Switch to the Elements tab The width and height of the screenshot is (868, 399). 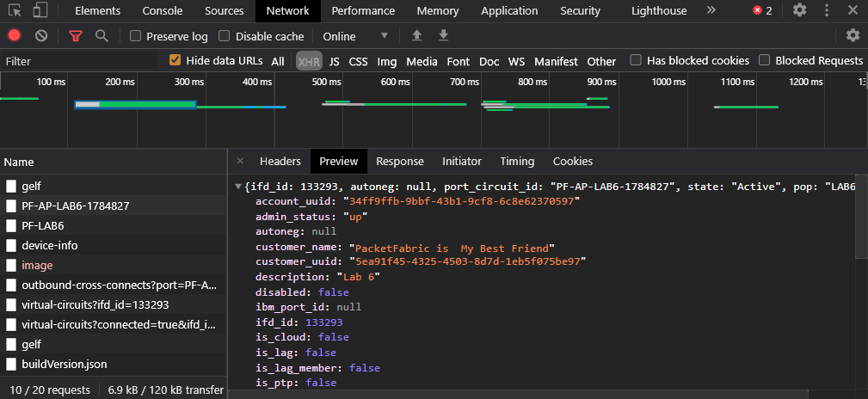(x=97, y=10)
